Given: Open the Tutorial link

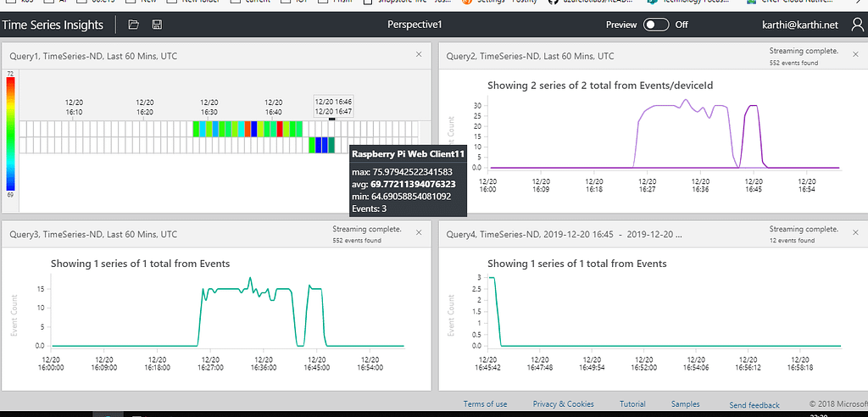Looking at the screenshot, I should point(632,404).
